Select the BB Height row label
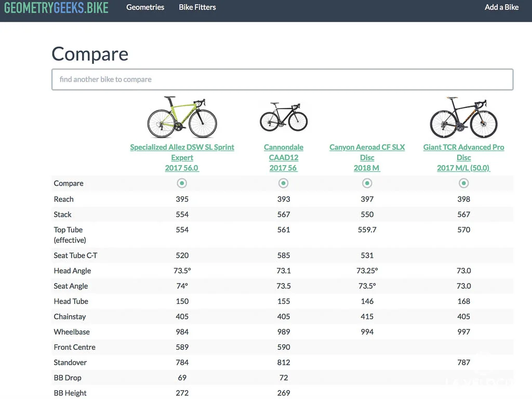The width and height of the screenshot is (532, 399). 70,393
